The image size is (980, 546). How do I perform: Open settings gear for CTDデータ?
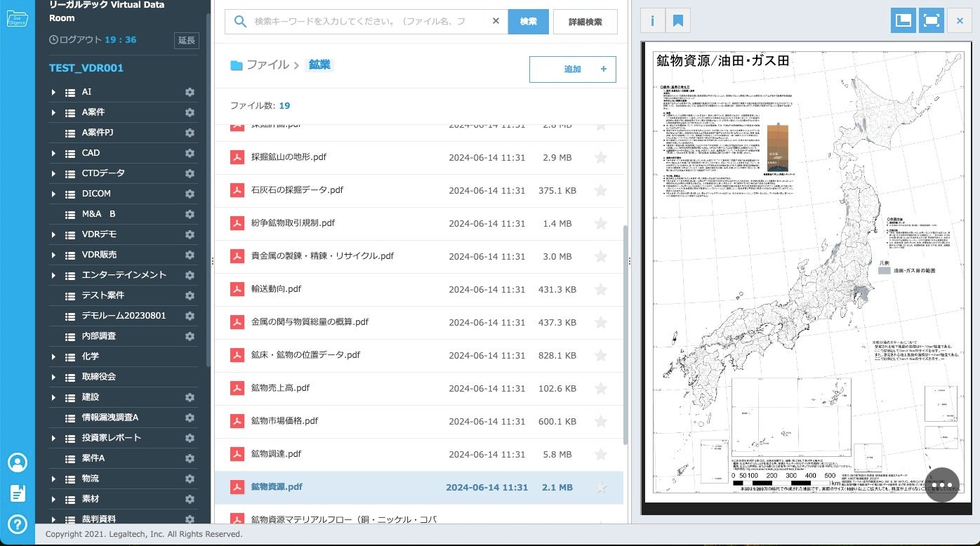(190, 173)
